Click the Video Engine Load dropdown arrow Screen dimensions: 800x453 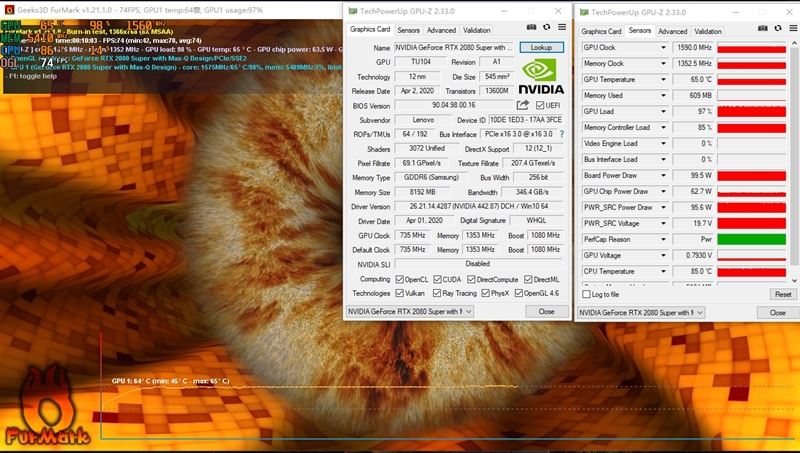pos(663,143)
